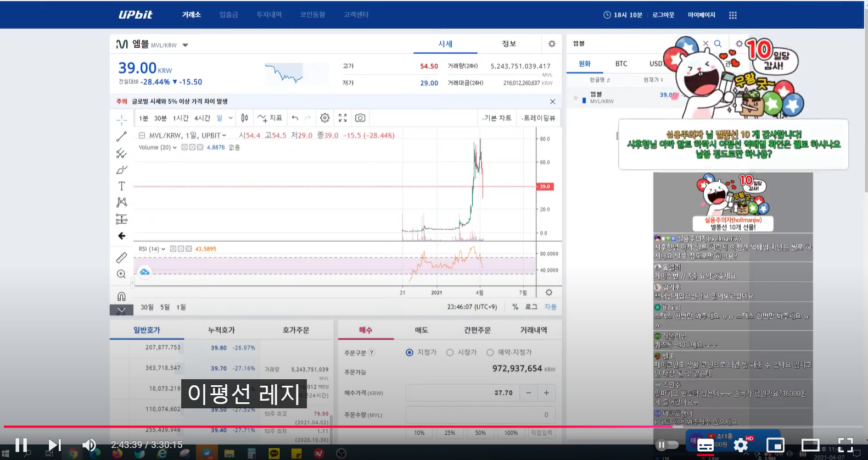
Task: Click the search magnifier in coin list
Action: (718, 43)
